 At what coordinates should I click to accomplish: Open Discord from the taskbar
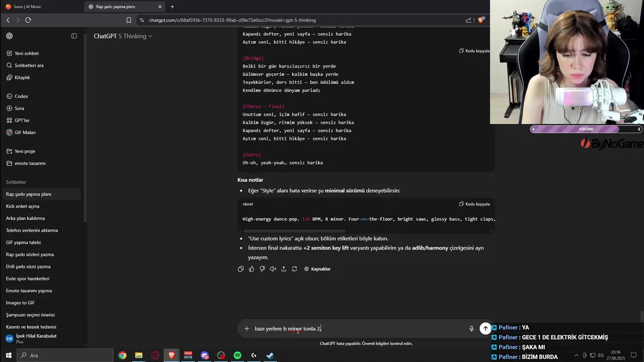click(205, 355)
